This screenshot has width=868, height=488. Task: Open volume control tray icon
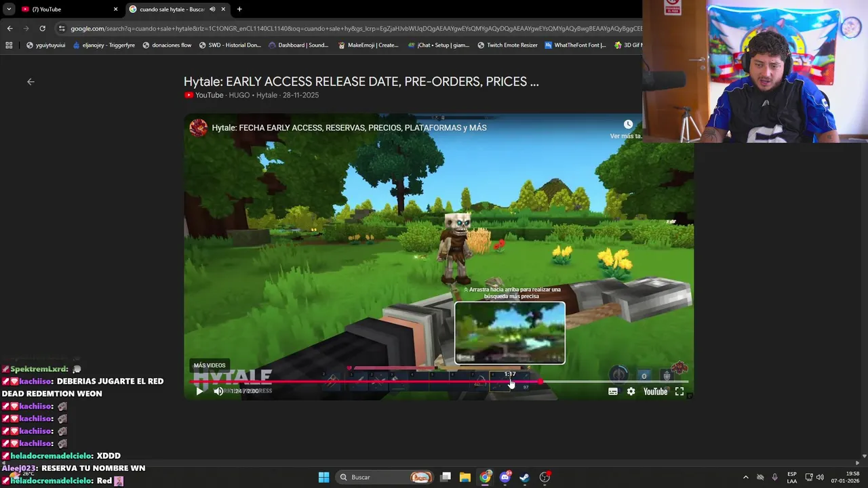pyautogui.click(x=820, y=477)
